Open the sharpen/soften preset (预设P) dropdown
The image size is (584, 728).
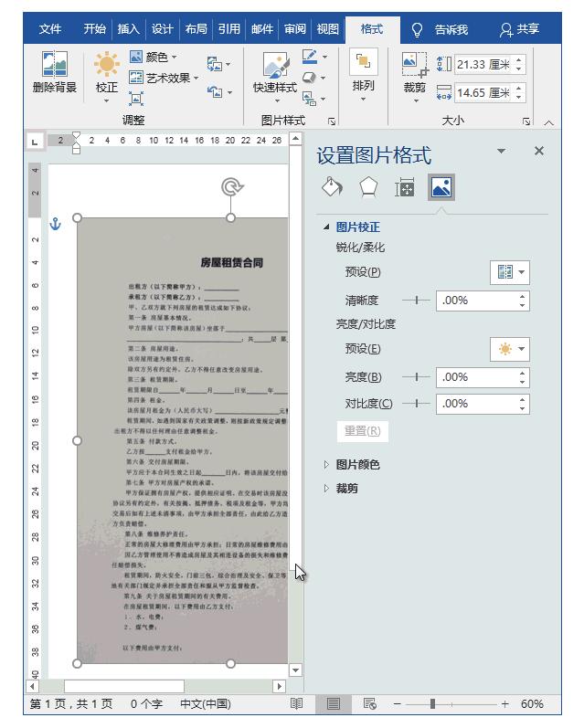pos(510,272)
